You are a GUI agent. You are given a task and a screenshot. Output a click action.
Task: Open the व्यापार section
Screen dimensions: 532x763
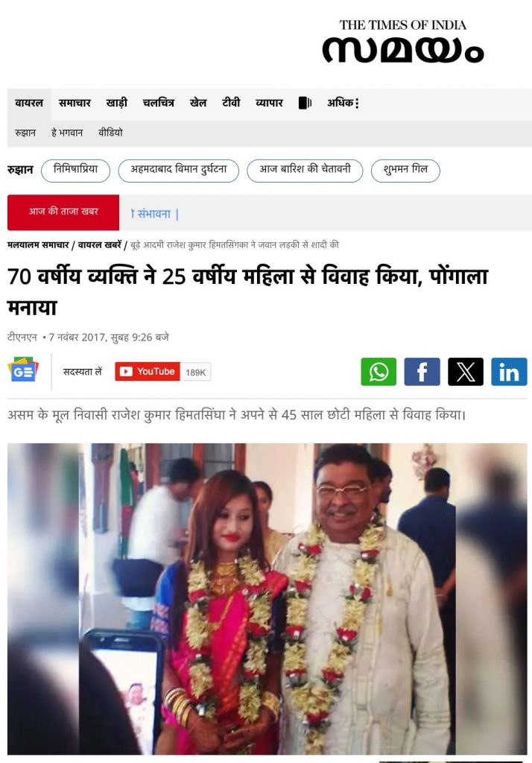(269, 103)
